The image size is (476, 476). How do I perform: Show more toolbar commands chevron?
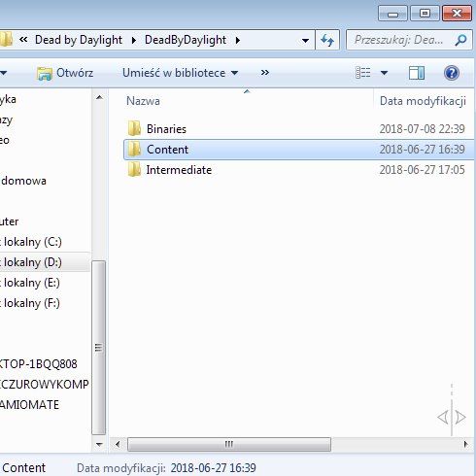click(265, 73)
